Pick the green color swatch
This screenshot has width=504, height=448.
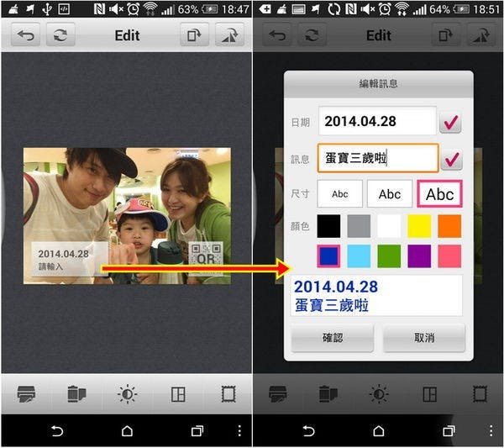tap(389, 256)
